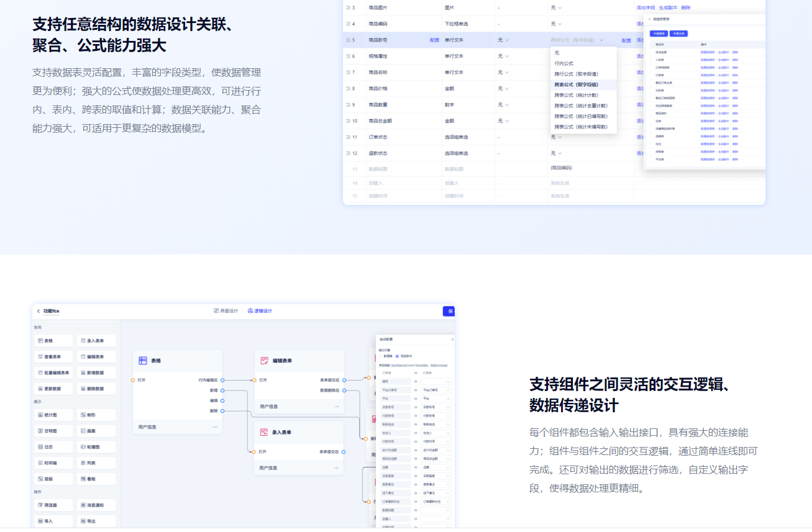Pick the 画廊 gallery component
Viewport: 812px width, 532px height.
[96, 431]
